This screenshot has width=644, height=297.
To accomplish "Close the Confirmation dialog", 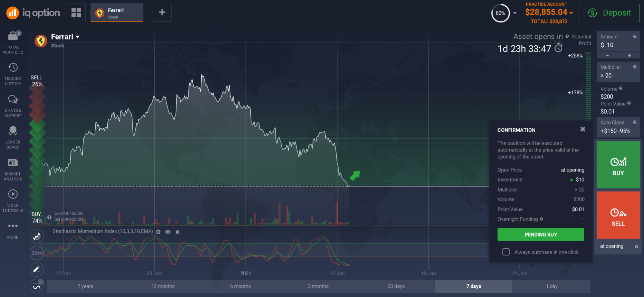I will tap(583, 129).
